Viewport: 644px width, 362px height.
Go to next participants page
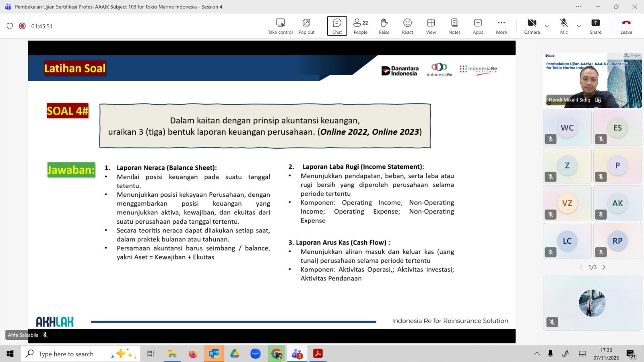coord(604,267)
